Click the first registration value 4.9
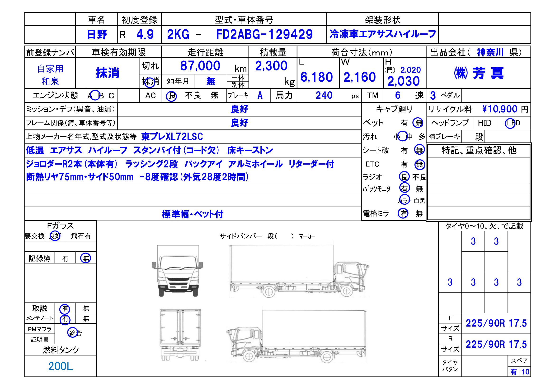The width and height of the screenshot is (555, 392). (x=145, y=34)
